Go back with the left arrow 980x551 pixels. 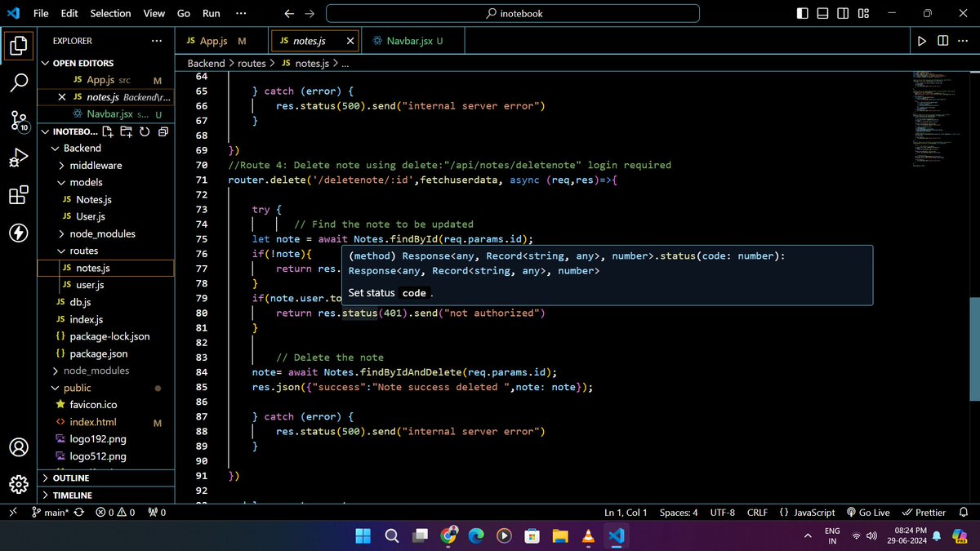[x=289, y=13]
